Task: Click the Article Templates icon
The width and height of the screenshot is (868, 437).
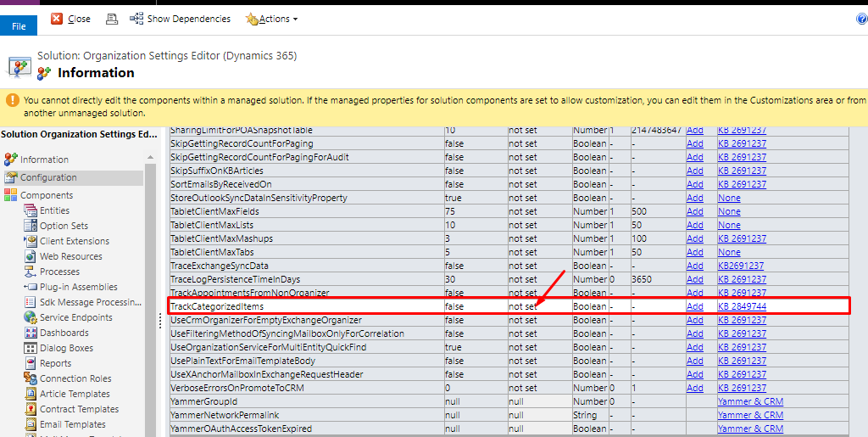Action: [x=31, y=394]
